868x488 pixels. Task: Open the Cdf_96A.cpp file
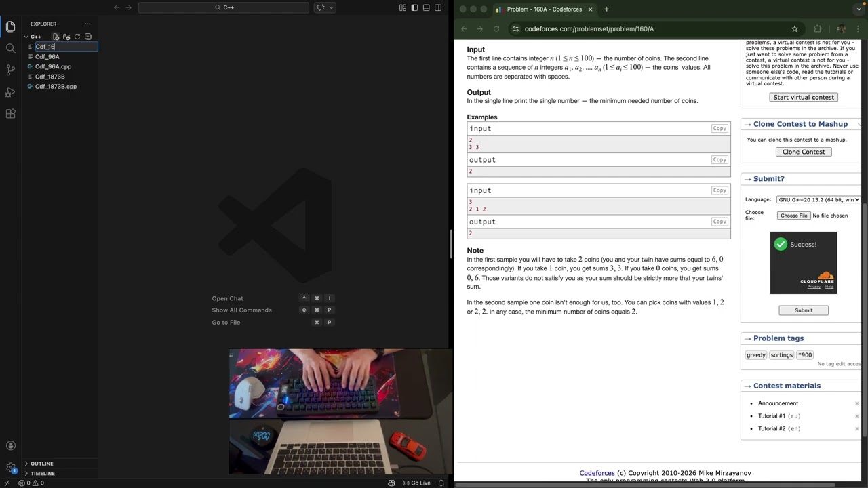tap(53, 66)
